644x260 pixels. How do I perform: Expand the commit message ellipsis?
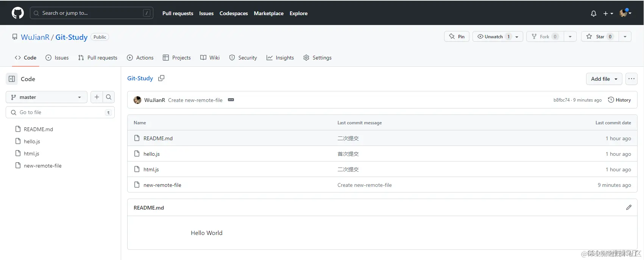(231, 100)
